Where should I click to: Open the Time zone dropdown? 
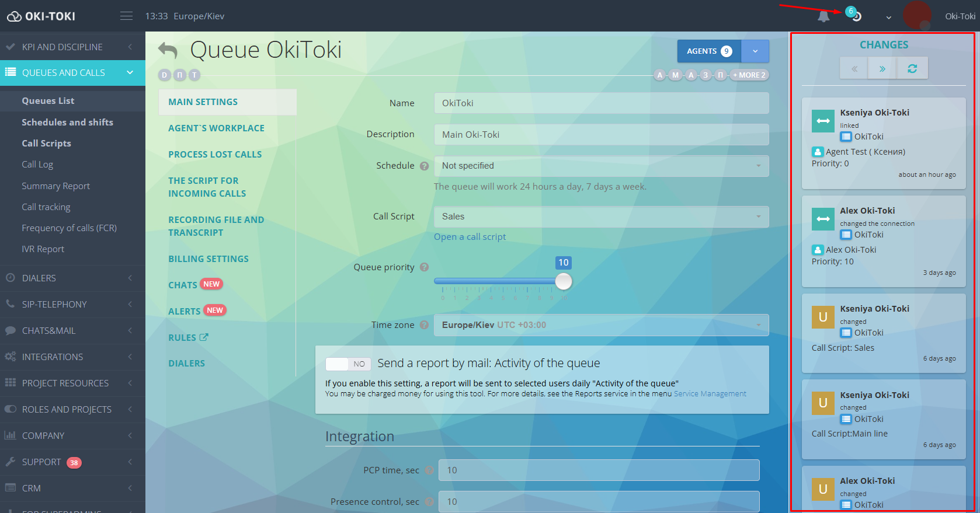click(x=601, y=325)
